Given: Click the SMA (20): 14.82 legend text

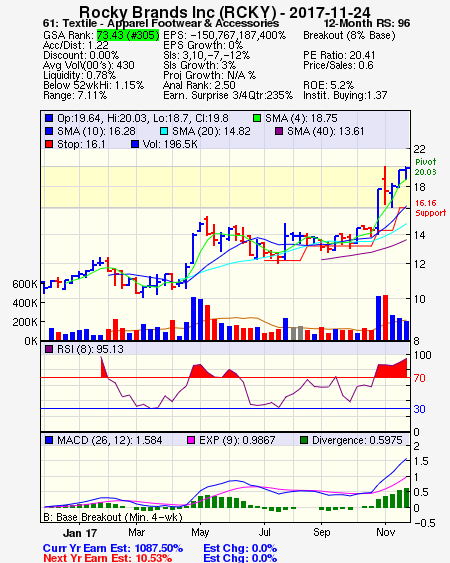Looking at the screenshot, I should [x=211, y=131].
